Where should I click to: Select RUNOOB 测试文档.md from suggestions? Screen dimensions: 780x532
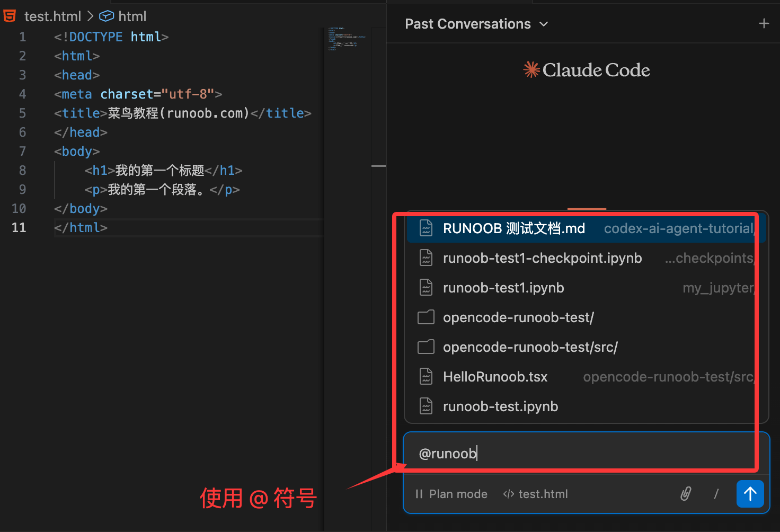(513, 228)
